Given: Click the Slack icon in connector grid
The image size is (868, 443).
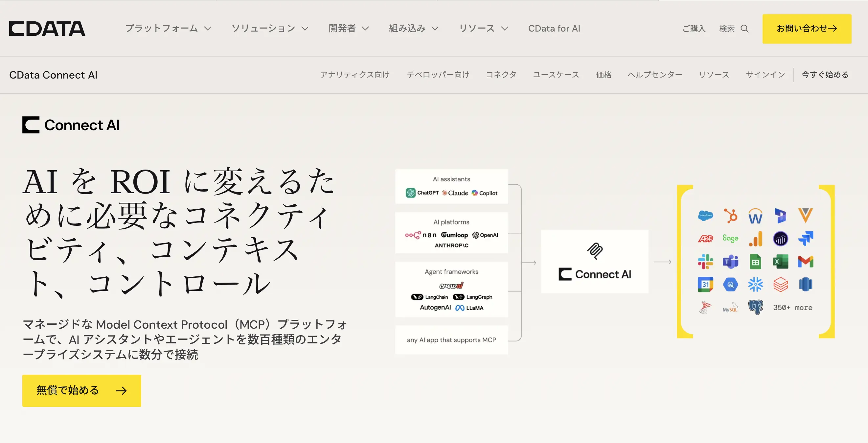Looking at the screenshot, I should [705, 262].
